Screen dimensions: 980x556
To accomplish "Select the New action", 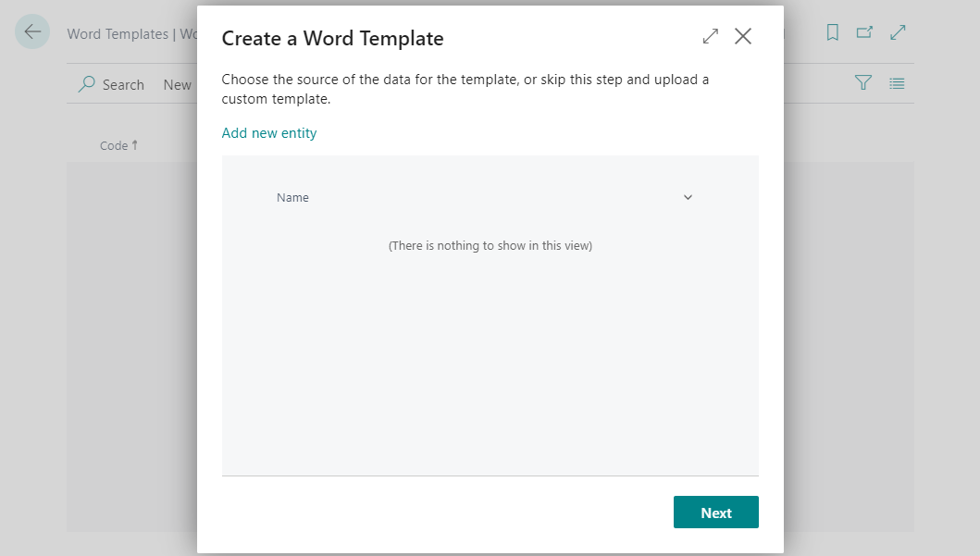I will pyautogui.click(x=177, y=84).
